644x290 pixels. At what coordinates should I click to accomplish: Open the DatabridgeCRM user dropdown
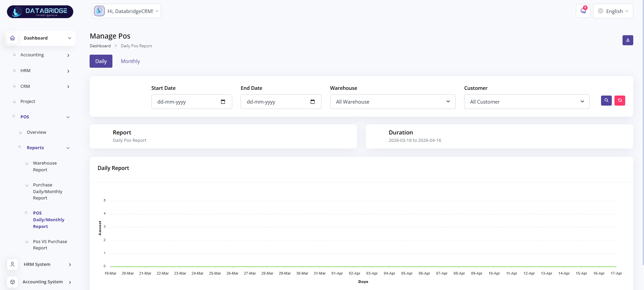(x=127, y=11)
